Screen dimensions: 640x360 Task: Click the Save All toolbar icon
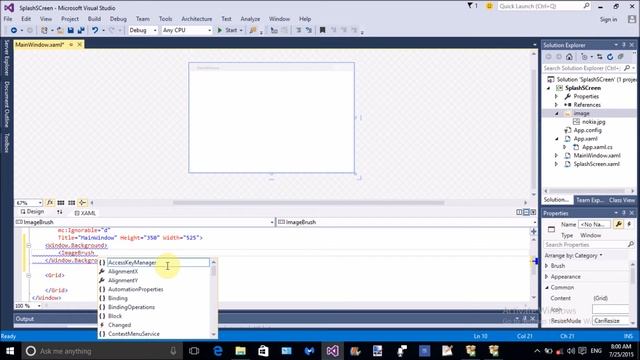(81, 30)
